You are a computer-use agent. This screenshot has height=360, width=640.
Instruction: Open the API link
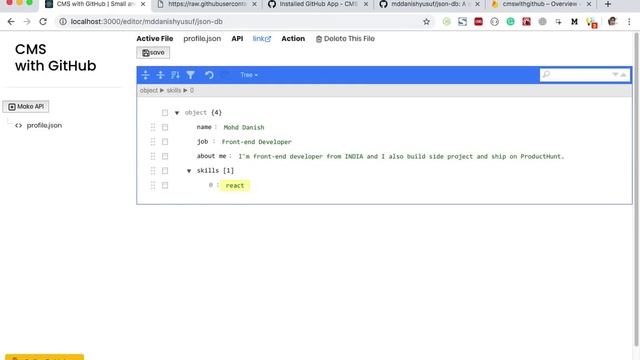pyautogui.click(x=262, y=39)
